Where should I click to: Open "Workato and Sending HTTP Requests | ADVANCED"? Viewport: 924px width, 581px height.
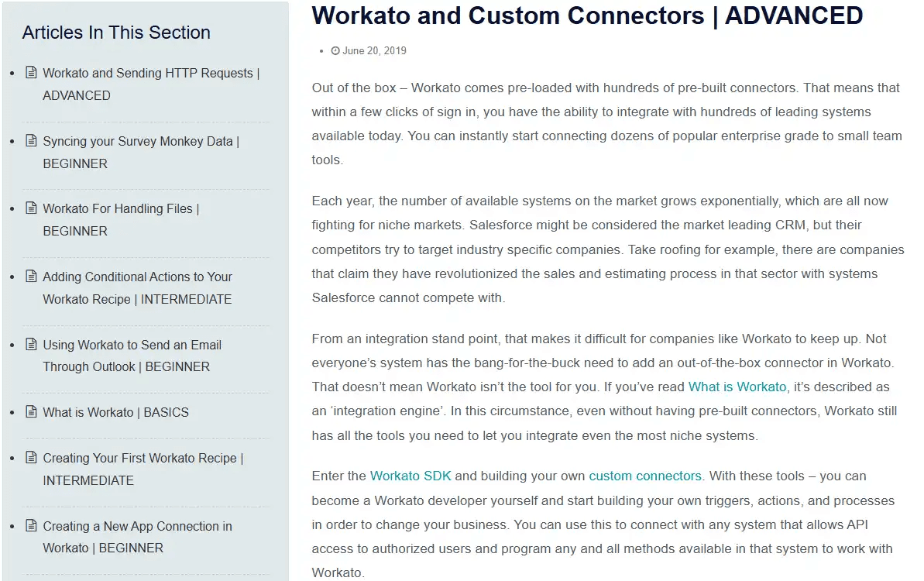151,84
